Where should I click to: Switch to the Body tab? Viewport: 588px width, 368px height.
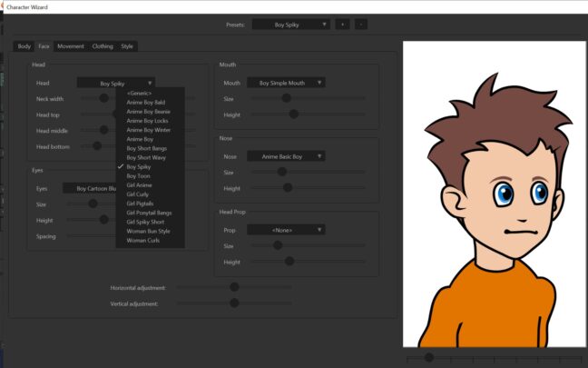click(24, 45)
